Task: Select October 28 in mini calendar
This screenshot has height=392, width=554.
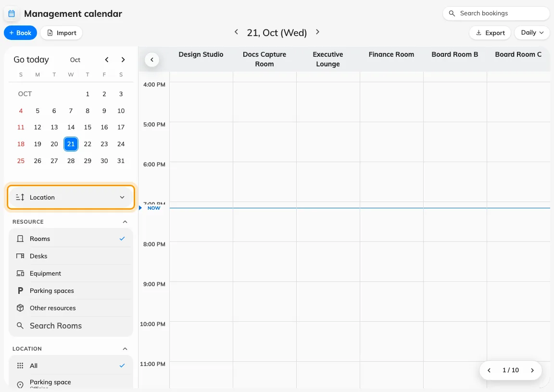Action: [x=71, y=161]
